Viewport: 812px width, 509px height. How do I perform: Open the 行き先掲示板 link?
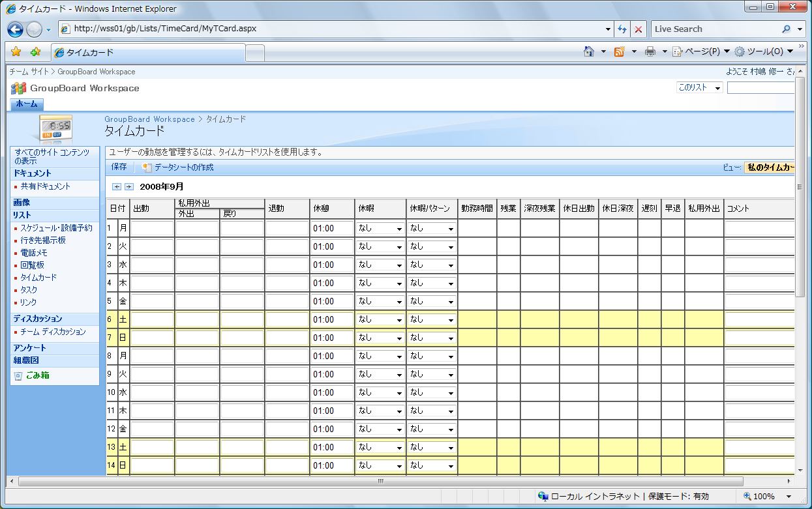point(43,240)
